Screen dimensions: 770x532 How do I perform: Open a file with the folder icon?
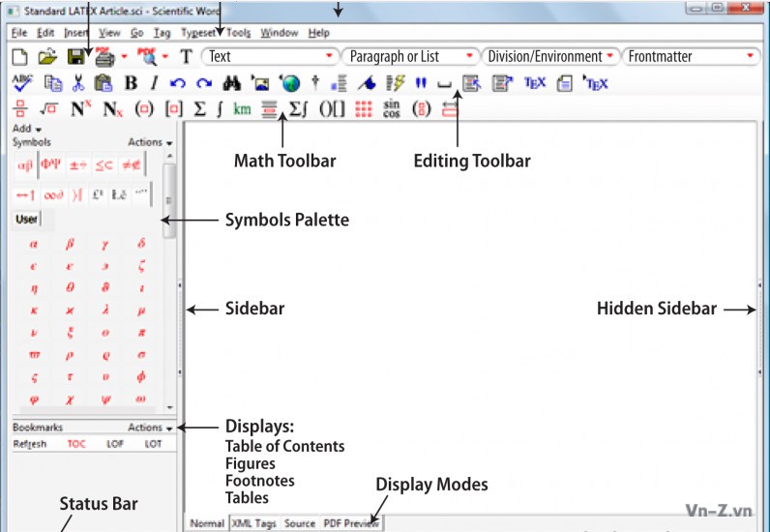pyautogui.click(x=47, y=57)
